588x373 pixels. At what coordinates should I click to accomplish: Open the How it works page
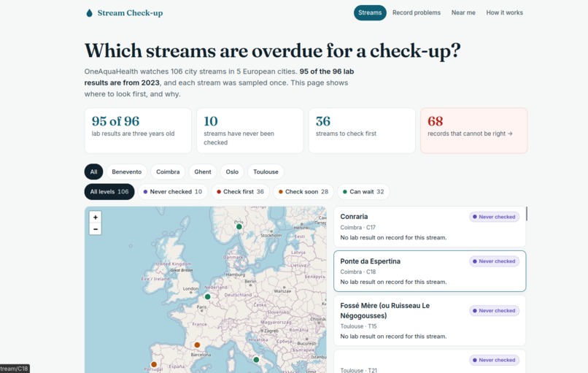click(x=504, y=12)
